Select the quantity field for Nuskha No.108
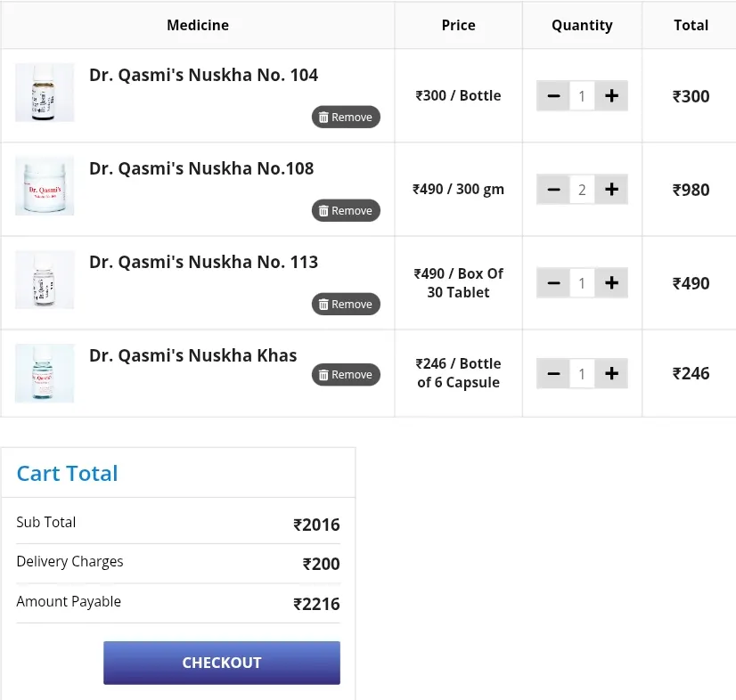 tap(582, 190)
